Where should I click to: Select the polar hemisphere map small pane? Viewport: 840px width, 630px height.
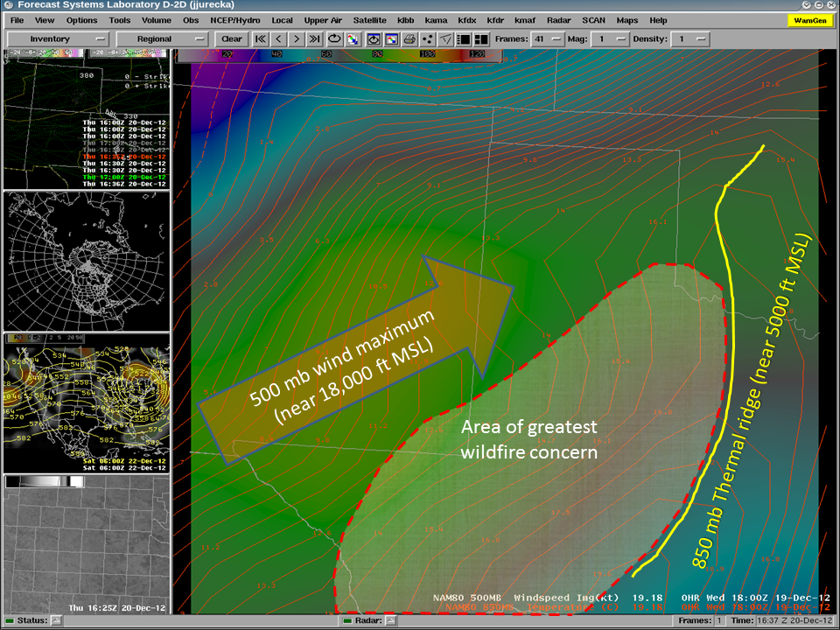click(87, 261)
